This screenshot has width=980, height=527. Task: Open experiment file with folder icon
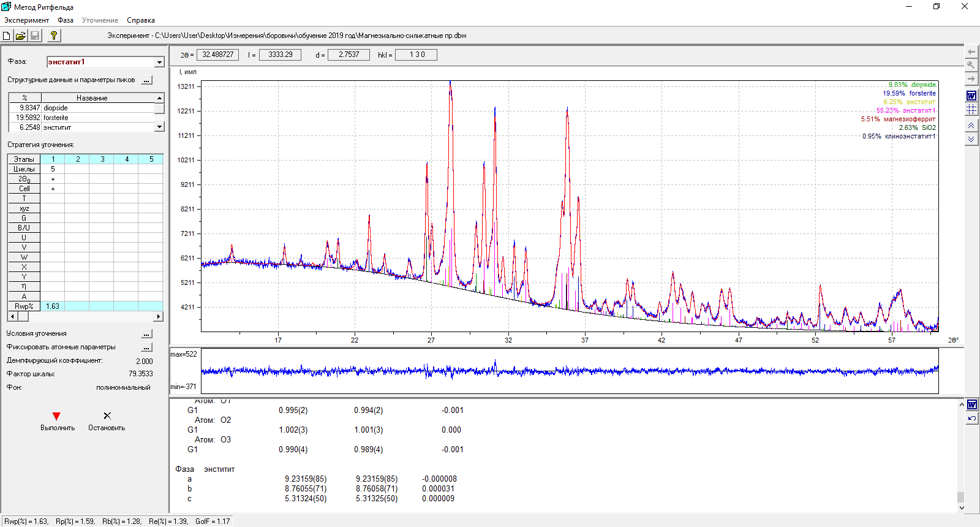point(20,36)
